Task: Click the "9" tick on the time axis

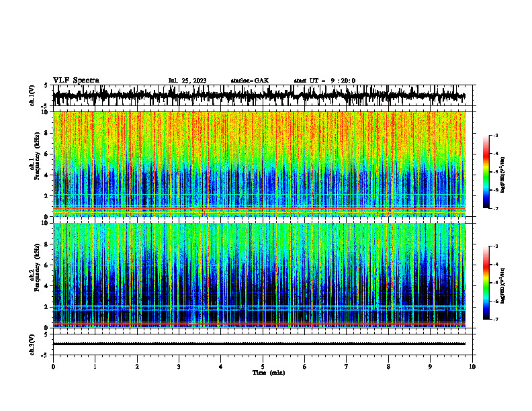Action: point(430,367)
